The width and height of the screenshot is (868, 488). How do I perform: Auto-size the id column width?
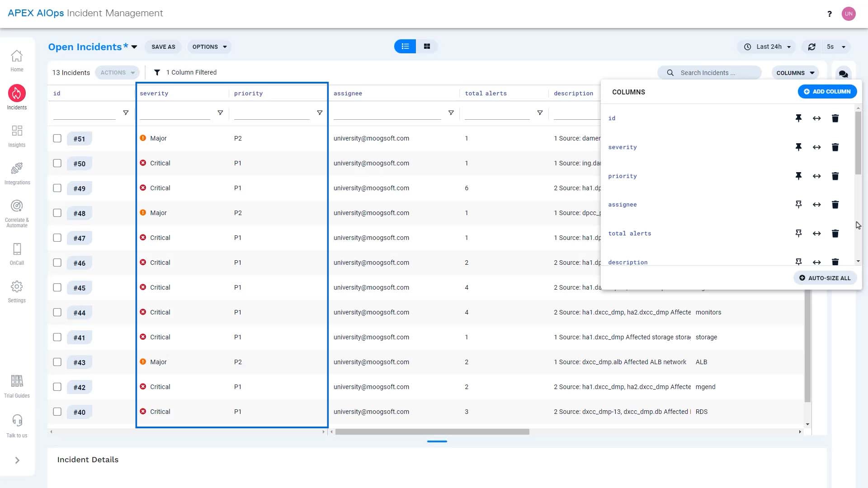816,118
